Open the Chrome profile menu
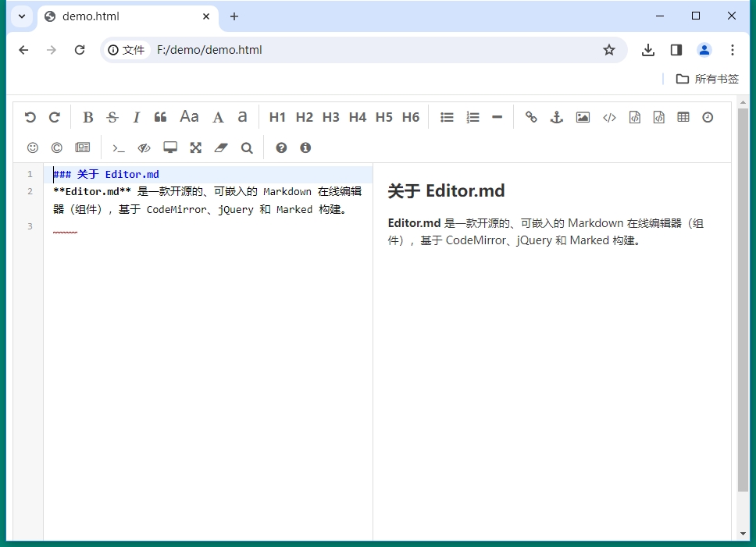The height and width of the screenshot is (547, 756). (x=704, y=50)
